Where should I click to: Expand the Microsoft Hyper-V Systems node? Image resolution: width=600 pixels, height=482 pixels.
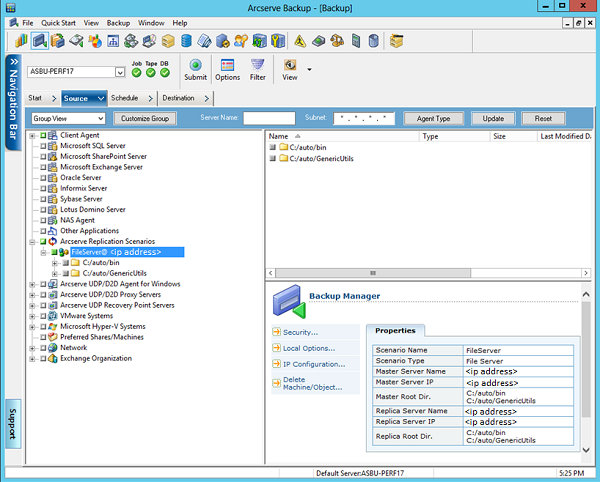pyautogui.click(x=33, y=327)
